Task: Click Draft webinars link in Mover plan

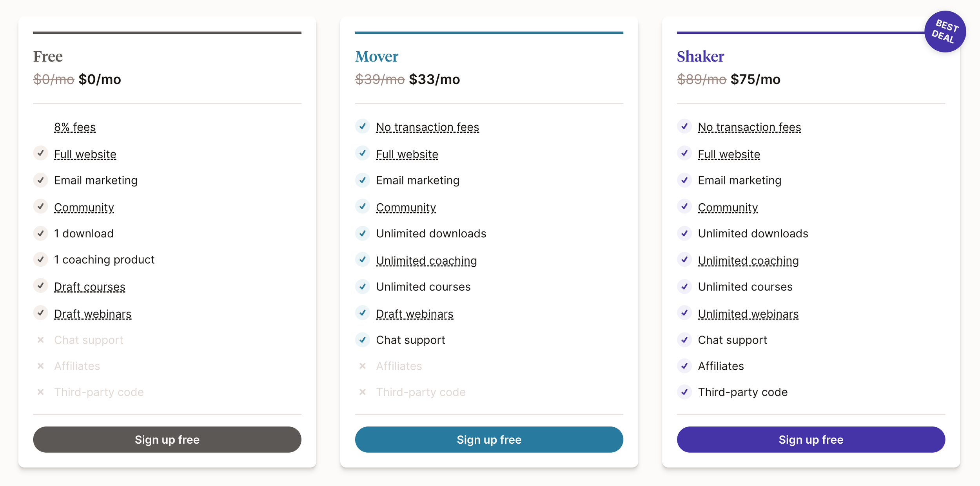Action: (x=414, y=314)
